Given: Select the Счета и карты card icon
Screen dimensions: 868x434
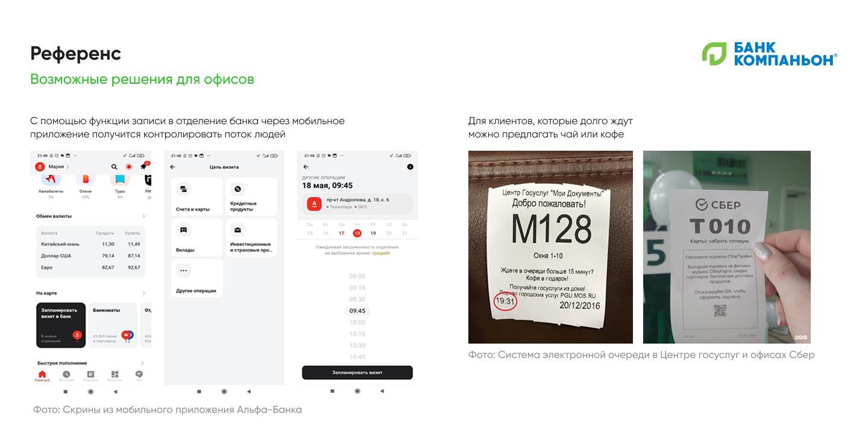Looking at the screenshot, I should (x=183, y=189).
